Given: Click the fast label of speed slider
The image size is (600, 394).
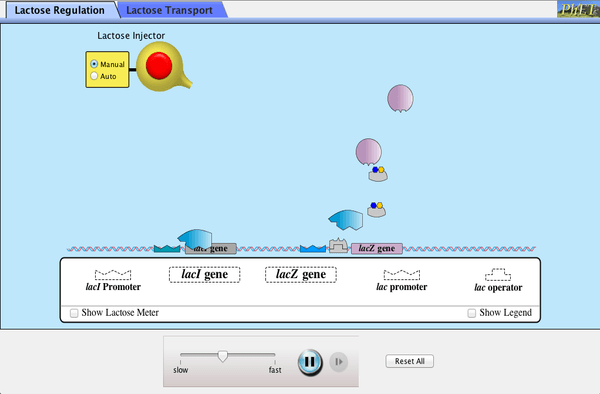Looking at the screenshot, I should [x=275, y=370].
